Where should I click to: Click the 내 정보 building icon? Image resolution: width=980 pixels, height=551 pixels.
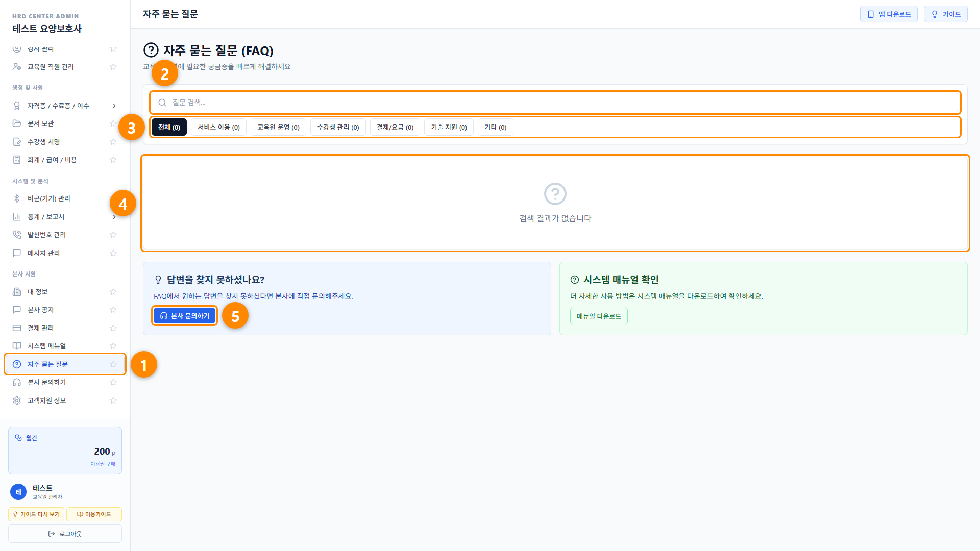pyautogui.click(x=17, y=292)
